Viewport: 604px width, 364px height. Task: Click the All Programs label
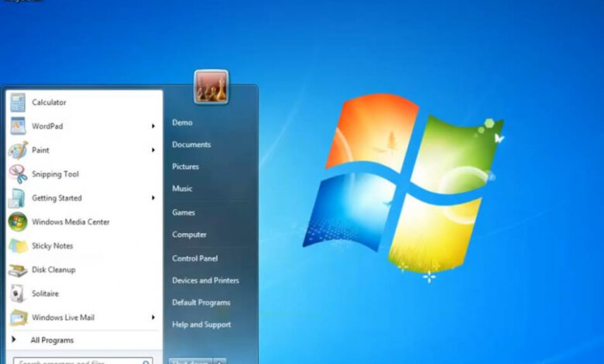click(52, 340)
